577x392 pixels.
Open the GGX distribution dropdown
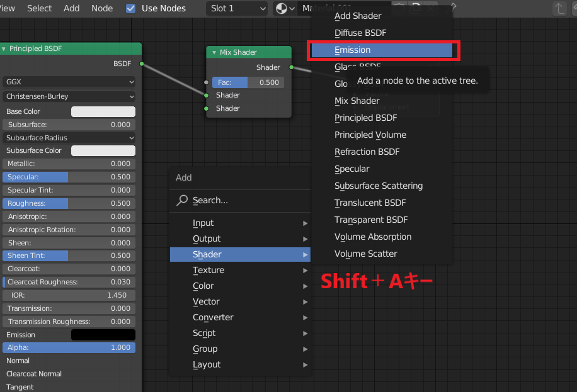pos(69,82)
